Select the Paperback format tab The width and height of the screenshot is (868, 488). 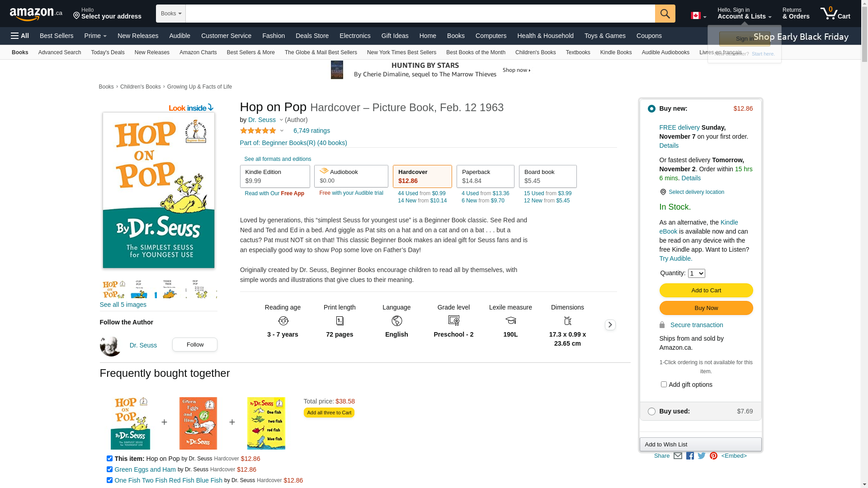tap(485, 176)
